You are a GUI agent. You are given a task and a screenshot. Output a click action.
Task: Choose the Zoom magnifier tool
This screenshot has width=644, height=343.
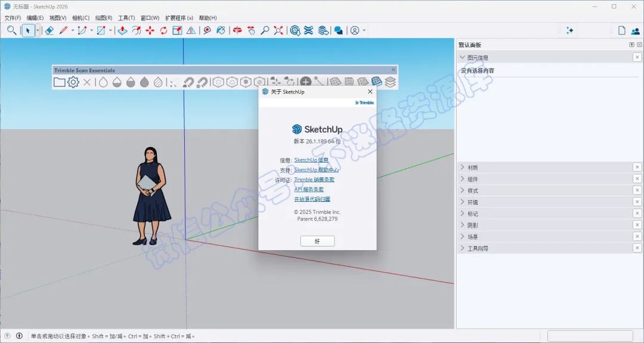coord(265,30)
